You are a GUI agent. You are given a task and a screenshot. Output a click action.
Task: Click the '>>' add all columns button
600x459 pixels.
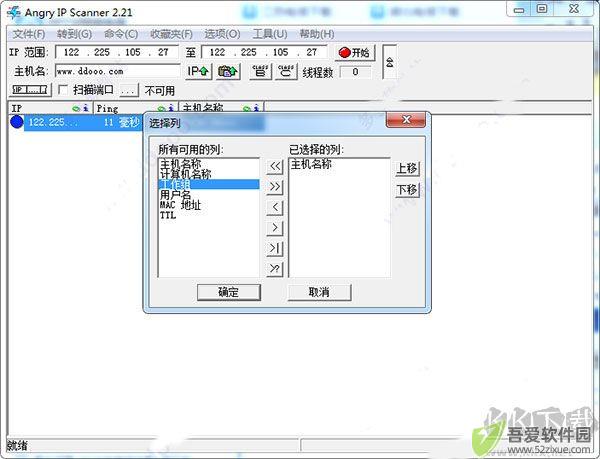click(275, 187)
